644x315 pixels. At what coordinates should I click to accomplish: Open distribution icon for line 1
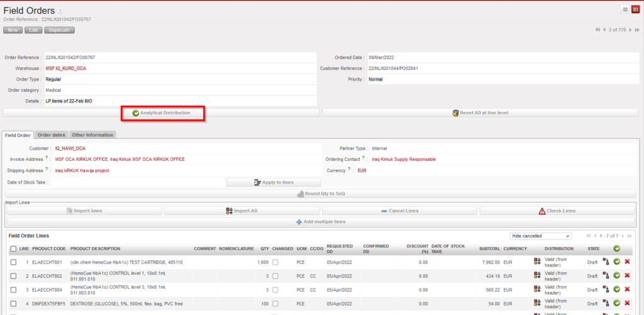click(x=537, y=262)
